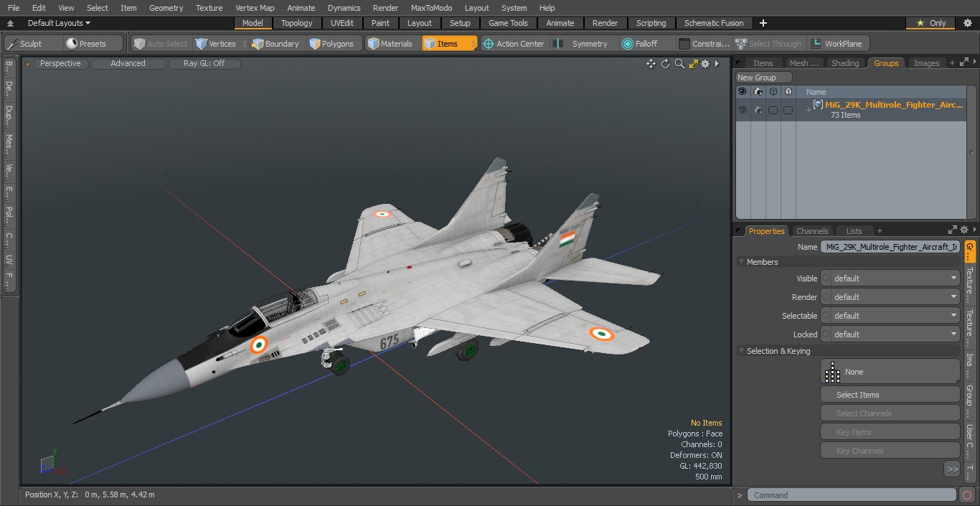Open the Advanced shading style dropdown
Screen dimensions: 980x506
click(128, 64)
